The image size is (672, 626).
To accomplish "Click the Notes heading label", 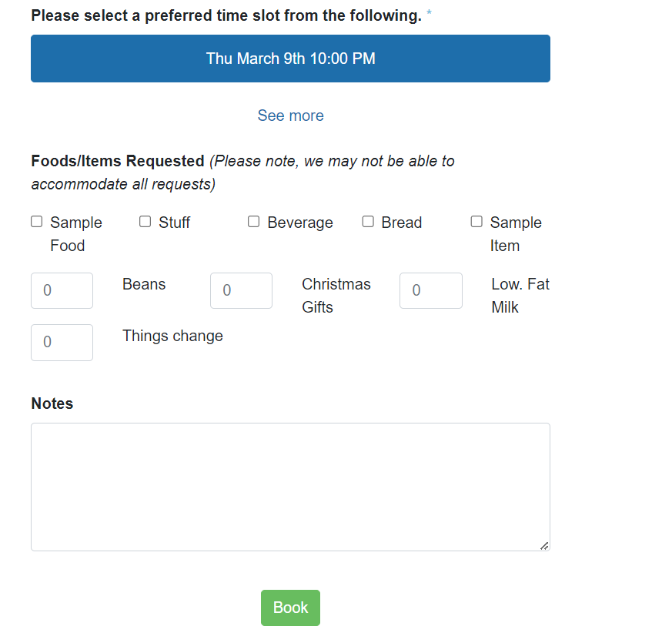I will [52, 403].
